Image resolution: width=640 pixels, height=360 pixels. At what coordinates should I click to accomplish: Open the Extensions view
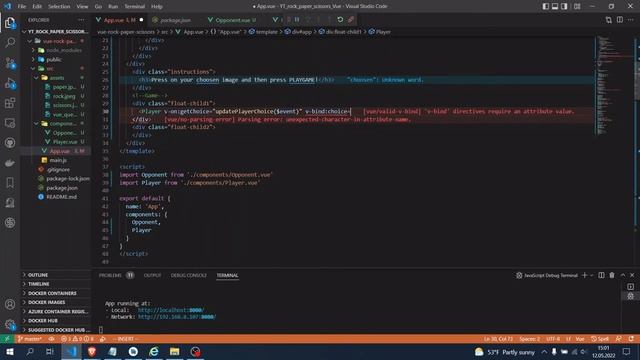pyautogui.click(x=10, y=103)
